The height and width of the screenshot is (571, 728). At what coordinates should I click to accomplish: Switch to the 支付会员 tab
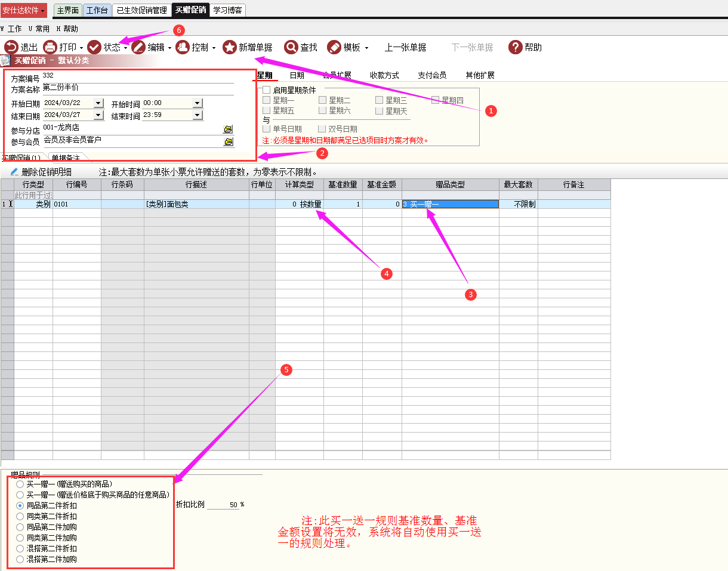click(432, 75)
